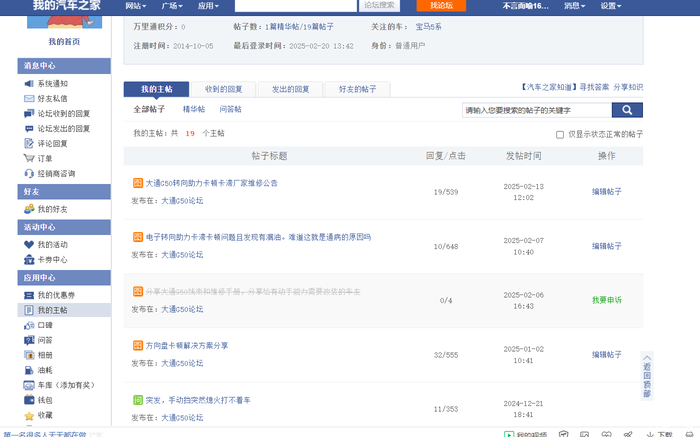Open 相册 photo album
The height and width of the screenshot is (437, 700).
45,355
